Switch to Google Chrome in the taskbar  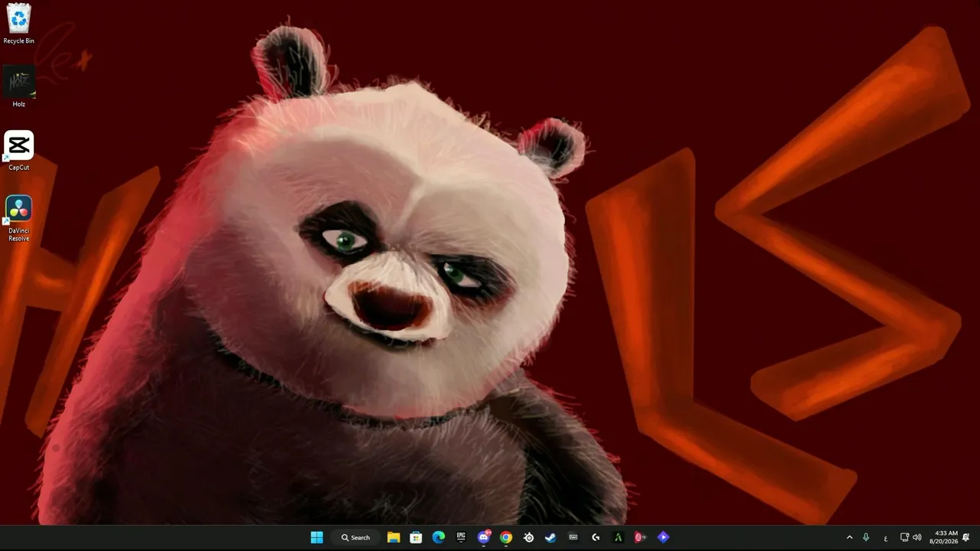506,537
